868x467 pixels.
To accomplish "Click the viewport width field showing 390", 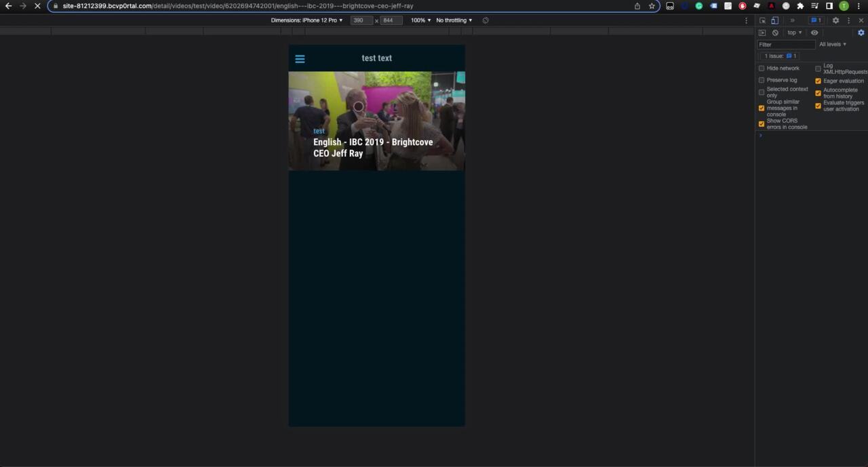I will [x=361, y=20].
